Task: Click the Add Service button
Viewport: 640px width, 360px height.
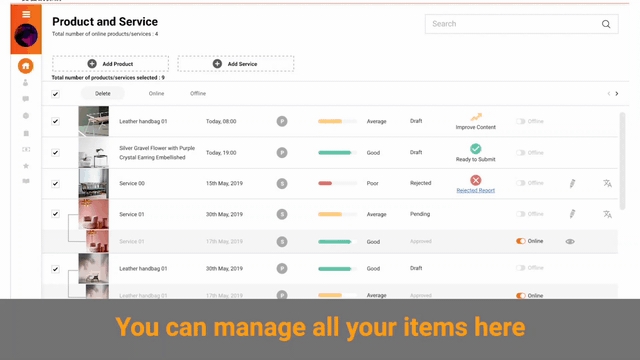Action: (236, 64)
